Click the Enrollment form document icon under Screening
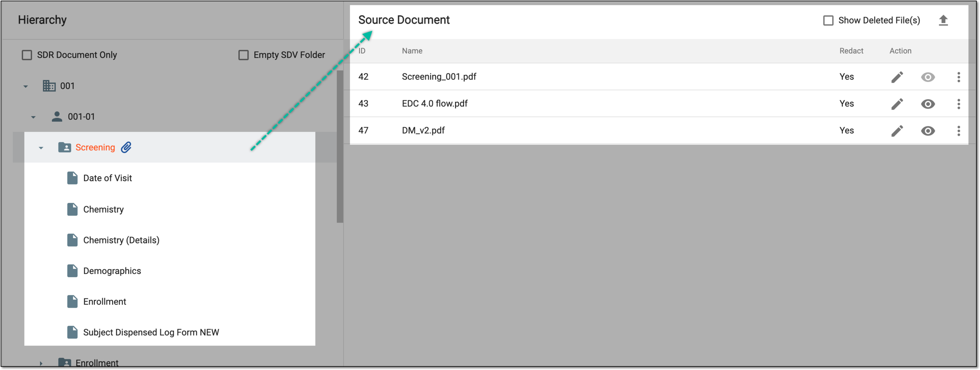980x370 pixels. click(x=72, y=301)
